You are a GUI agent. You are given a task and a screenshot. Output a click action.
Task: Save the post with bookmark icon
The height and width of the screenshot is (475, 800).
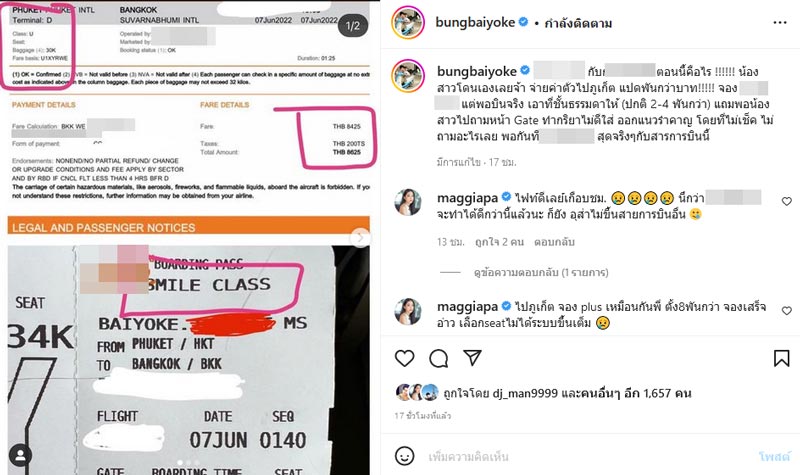point(781,358)
